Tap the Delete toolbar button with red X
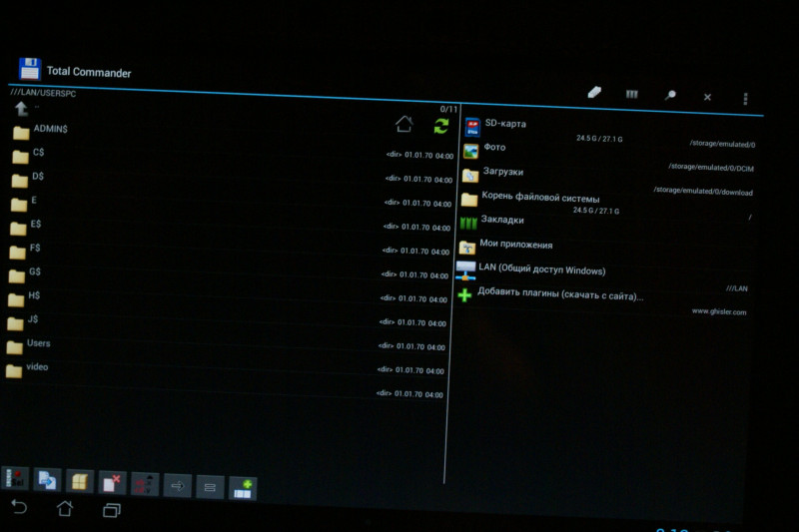Viewport: 799px width, 532px height. point(112,483)
